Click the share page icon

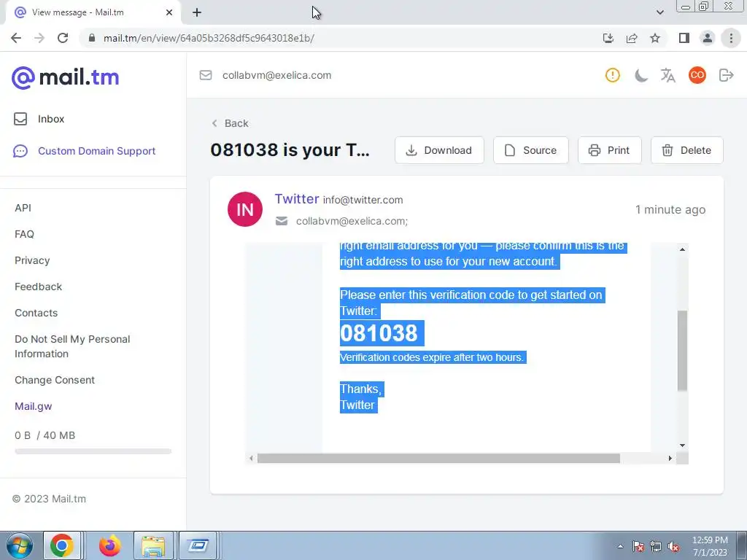(x=632, y=38)
